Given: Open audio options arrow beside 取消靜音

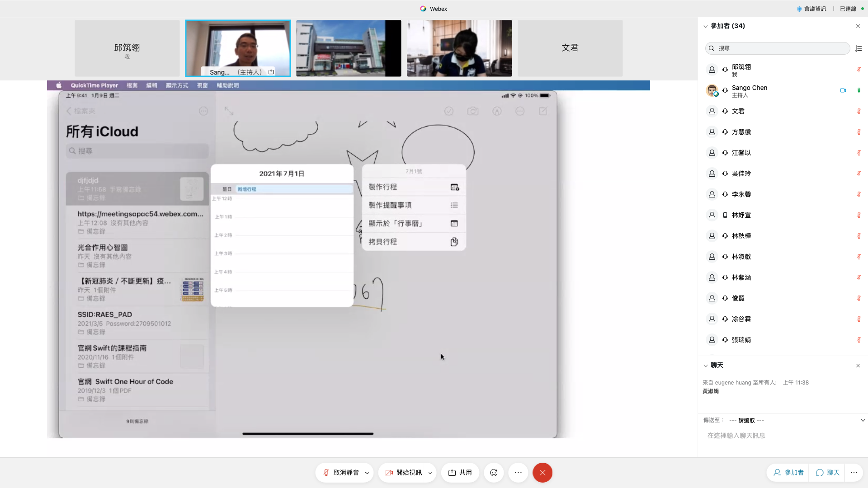Looking at the screenshot, I should (367, 473).
